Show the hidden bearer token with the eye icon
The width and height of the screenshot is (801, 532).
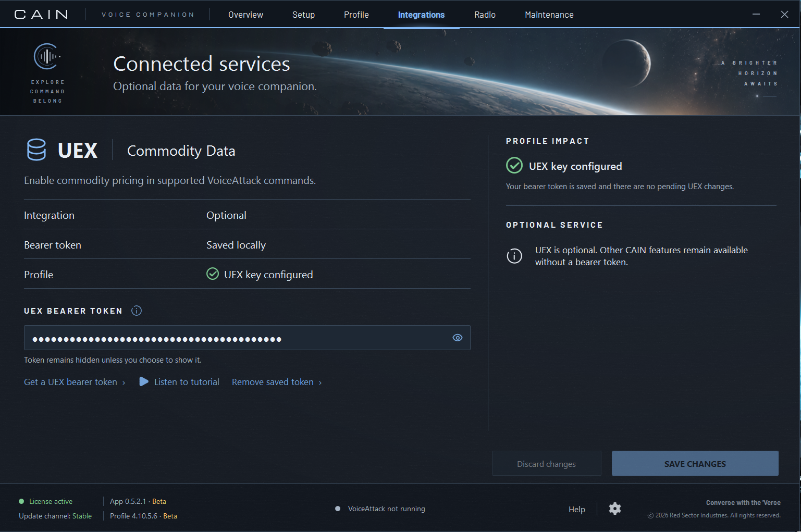tap(458, 338)
